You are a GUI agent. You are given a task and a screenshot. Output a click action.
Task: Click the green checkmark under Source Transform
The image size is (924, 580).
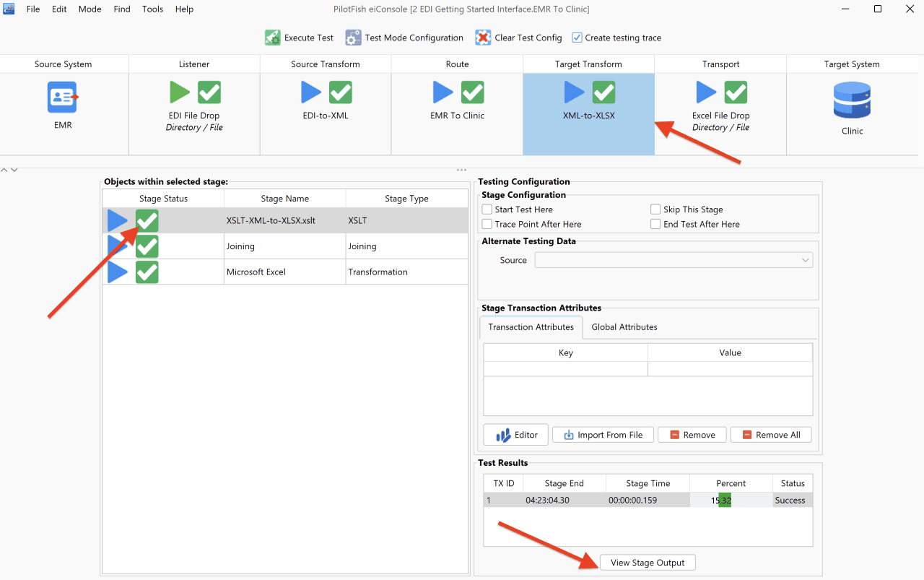(341, 92)
